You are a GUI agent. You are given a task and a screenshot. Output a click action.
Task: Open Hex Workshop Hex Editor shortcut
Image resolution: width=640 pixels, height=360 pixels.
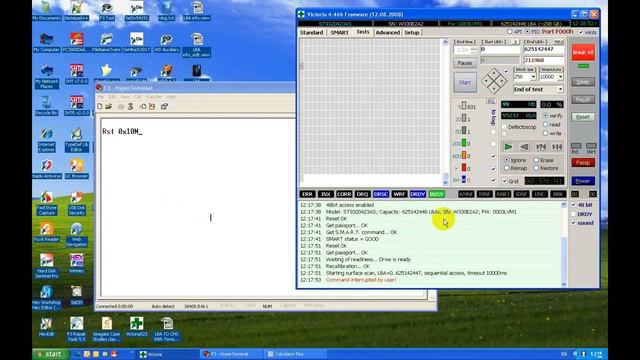coord(47,298)
